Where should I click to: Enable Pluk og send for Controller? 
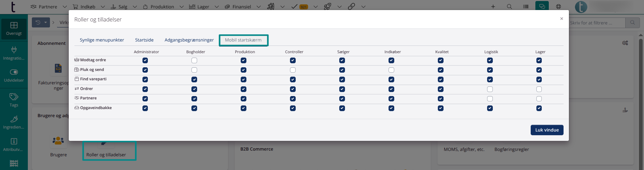tap(293, 70)
